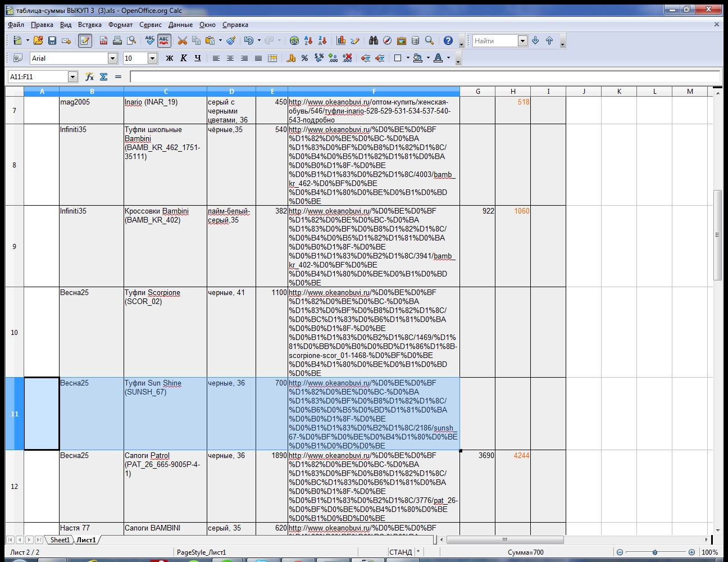Open Find & Replace binoculars icon
Screen dimensions: 728x562
tap(374, 40)
